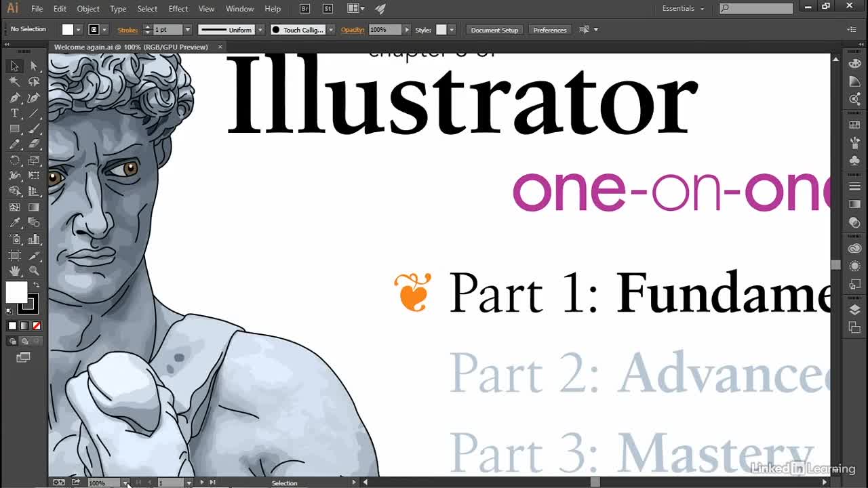Select the Selection tool (black arrow)
The height and width of the screenshot is (488, 868).
pyautogui.click(x=14, y=66)
